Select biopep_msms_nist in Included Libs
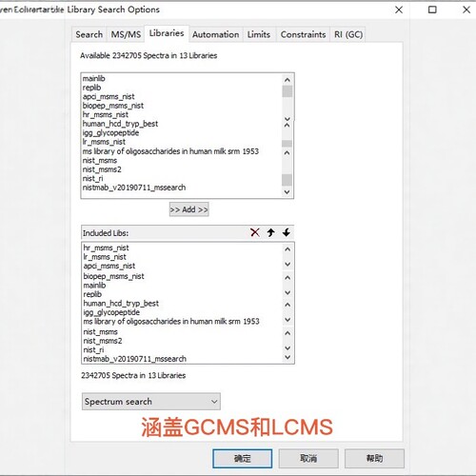 click(x=113, y=276)
